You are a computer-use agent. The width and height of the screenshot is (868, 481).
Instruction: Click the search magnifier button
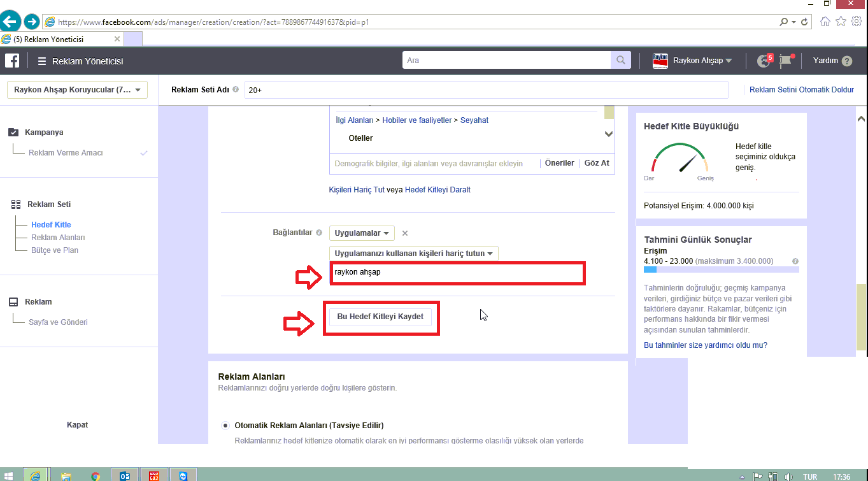620,61
